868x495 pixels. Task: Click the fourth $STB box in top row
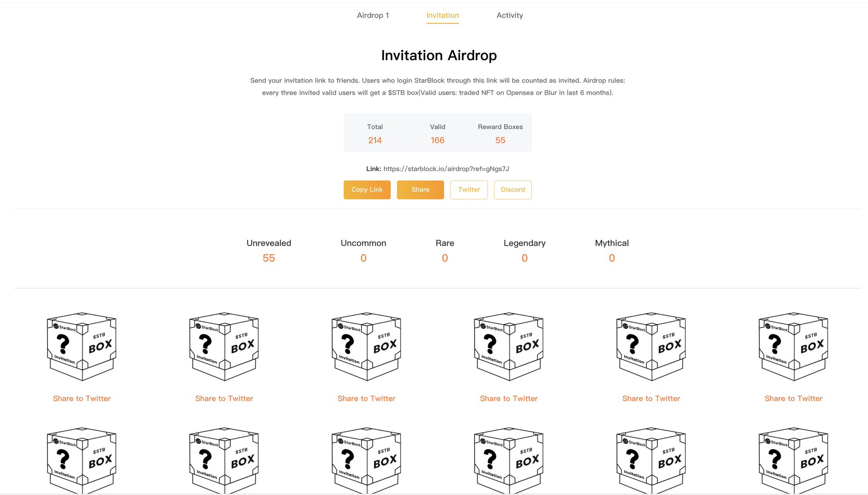[509, 346]
